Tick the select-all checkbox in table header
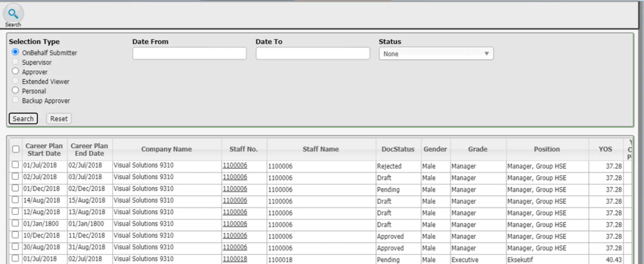Image resolution: width=644 pixels, height=264 pixels. pos(16,149)
